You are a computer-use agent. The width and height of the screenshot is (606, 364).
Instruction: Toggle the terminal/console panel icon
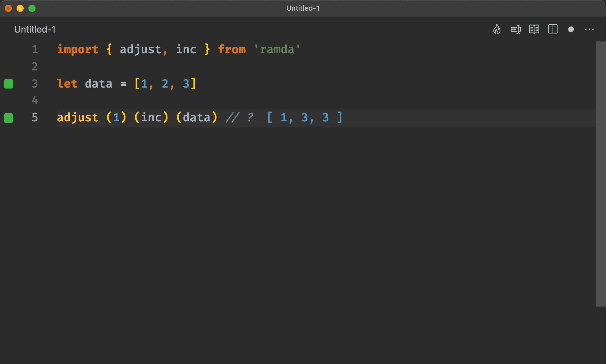click(x=516, y=29)
